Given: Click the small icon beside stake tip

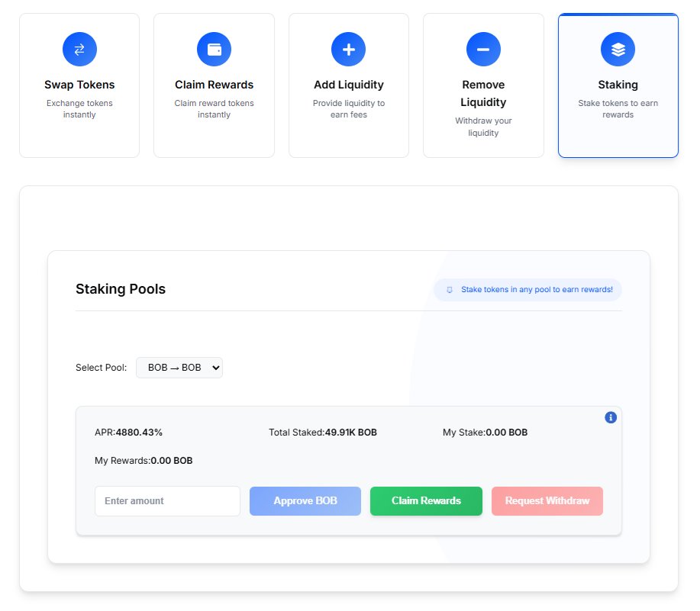Looking at the screenshot, I should (x=450, y=290).
